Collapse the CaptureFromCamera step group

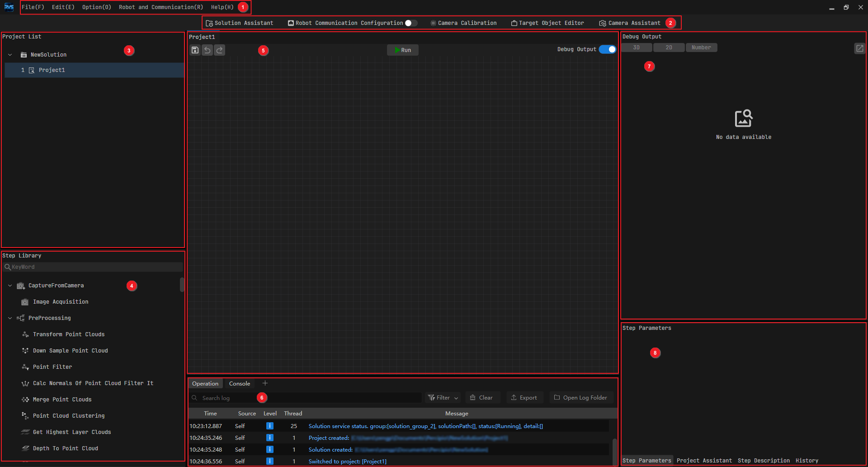[x=10, y=286]
